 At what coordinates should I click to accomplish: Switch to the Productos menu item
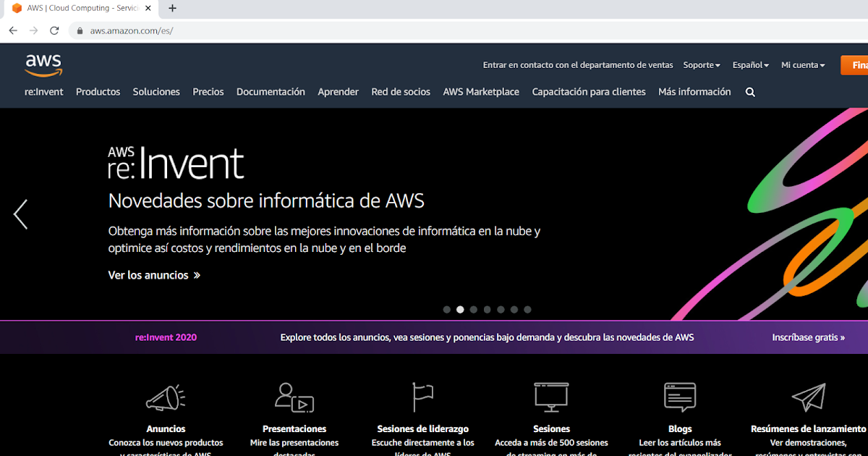pyautogui.click(x=98, y=92)
